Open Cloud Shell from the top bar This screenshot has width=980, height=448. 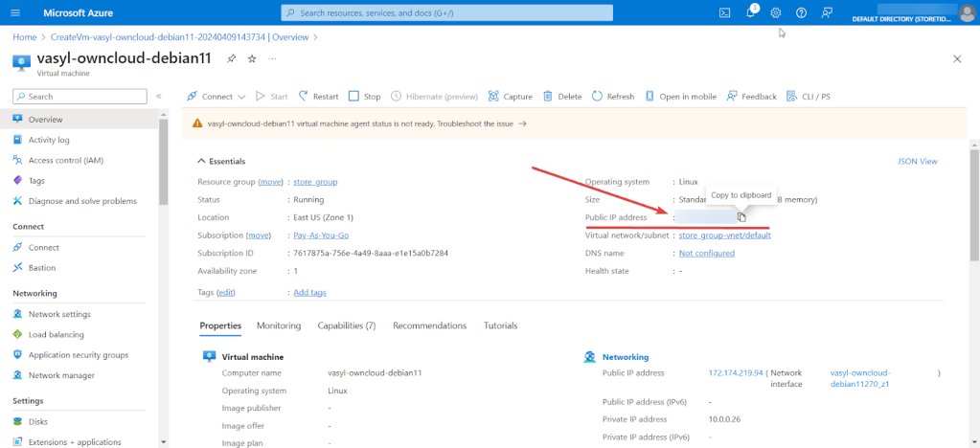[x=725, y=12]
